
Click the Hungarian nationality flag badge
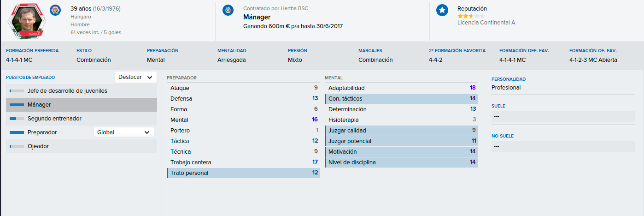tap(55, 9)
